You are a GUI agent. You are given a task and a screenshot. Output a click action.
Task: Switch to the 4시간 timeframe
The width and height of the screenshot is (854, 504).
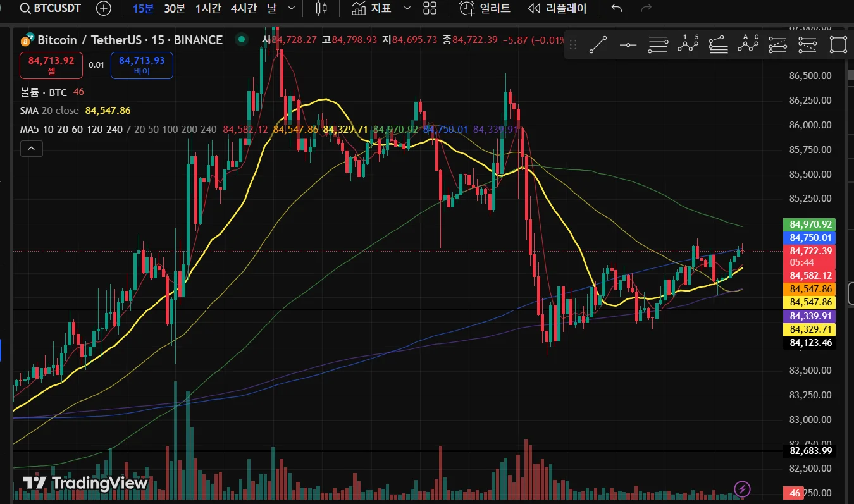[x=244, y=9]
